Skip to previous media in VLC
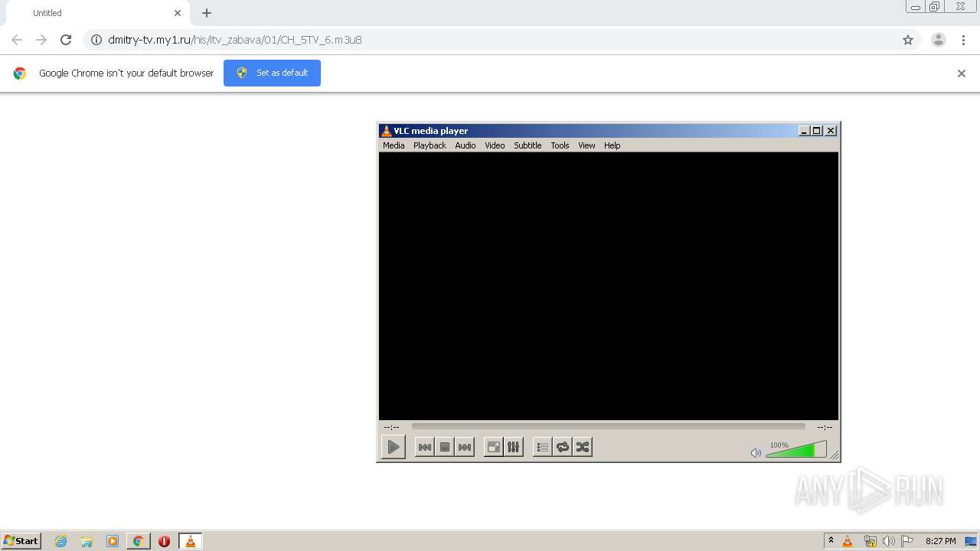 425,447
